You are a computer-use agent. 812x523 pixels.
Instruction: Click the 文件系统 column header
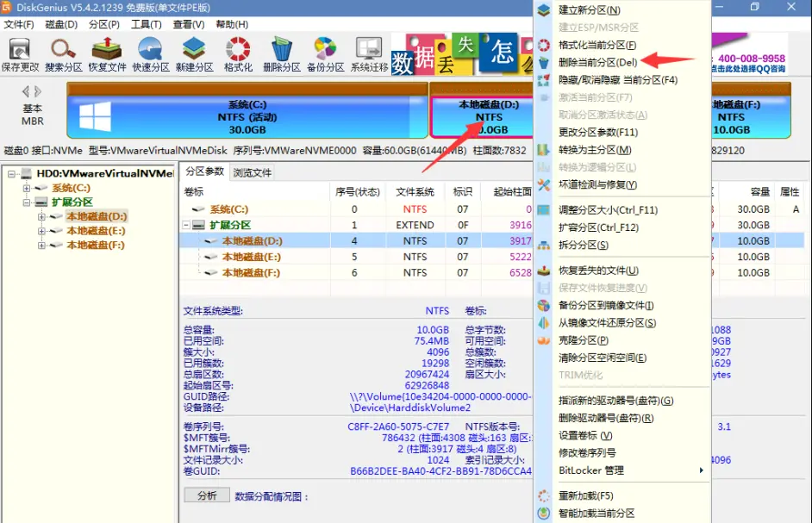[415, 192]
